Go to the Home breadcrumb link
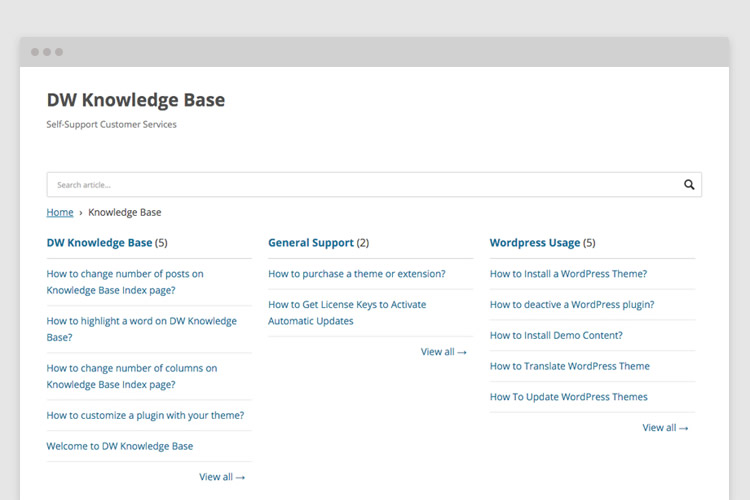Image resolution: width=750 pixels, height=500 pixels. click(60, 212)
